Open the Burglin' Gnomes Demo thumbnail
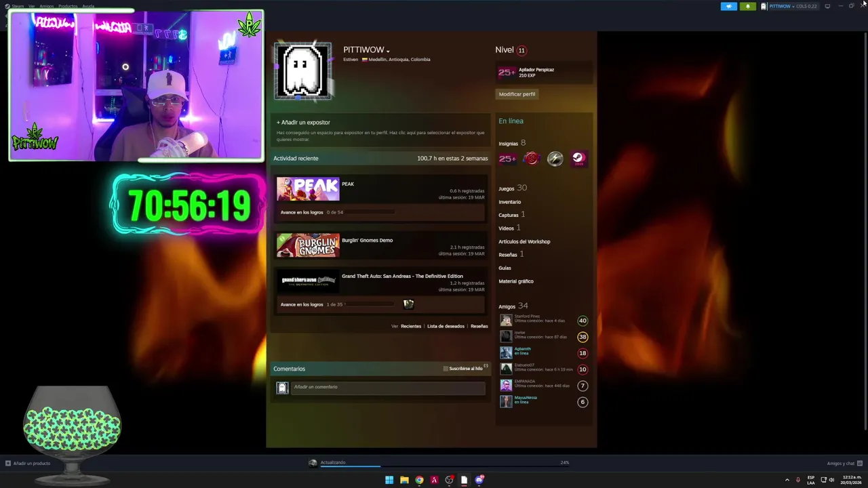Viewport: 868px width, 488px height. pyautogui.click(x=308, y=245)
